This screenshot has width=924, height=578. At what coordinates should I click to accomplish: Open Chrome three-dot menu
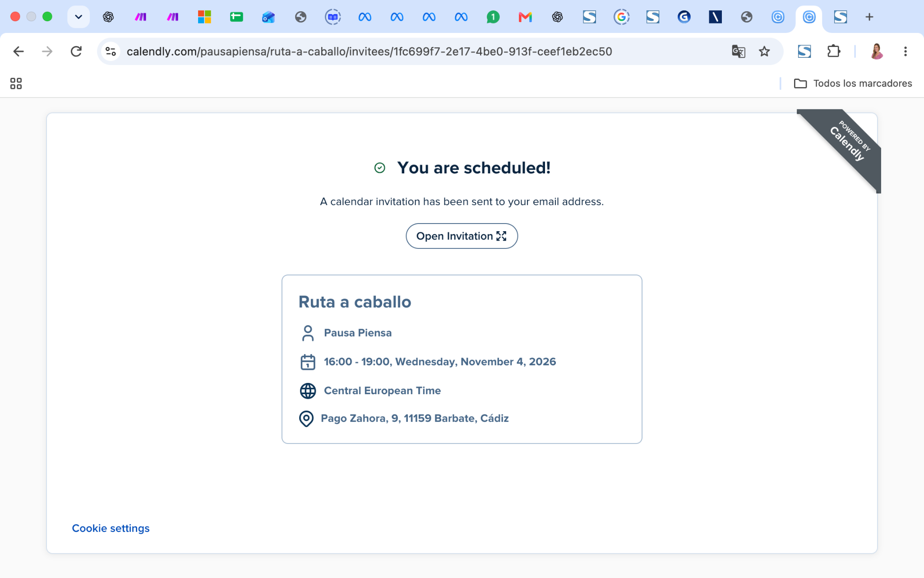click(906, 51)
